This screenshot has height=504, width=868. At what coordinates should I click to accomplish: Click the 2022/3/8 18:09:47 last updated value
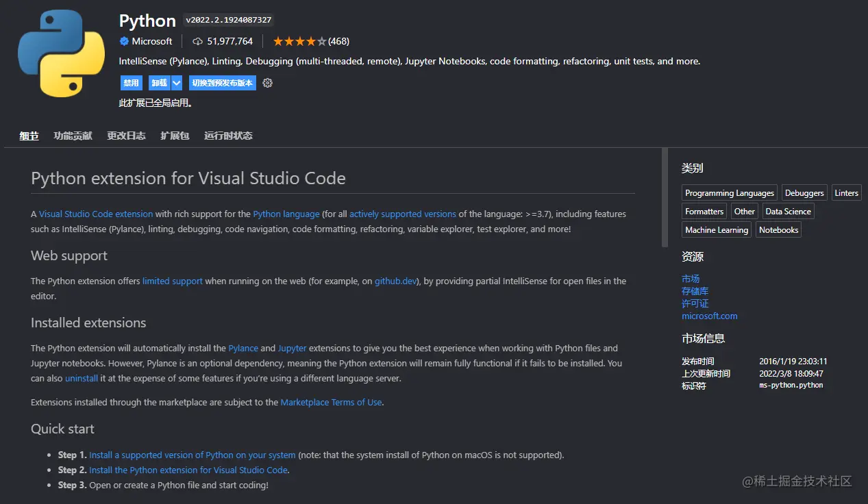tap(791, 373)
